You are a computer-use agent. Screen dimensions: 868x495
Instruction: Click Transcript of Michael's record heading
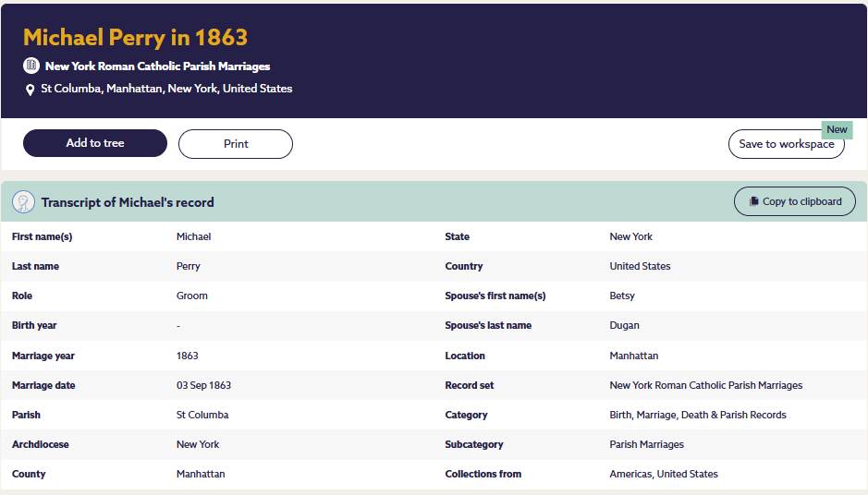tap(128, 202)
